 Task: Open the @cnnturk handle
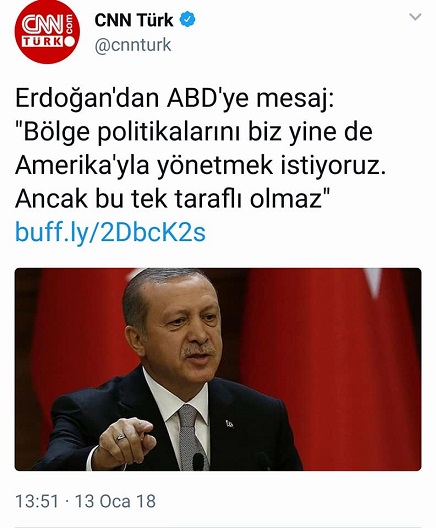tap(133, 45)
